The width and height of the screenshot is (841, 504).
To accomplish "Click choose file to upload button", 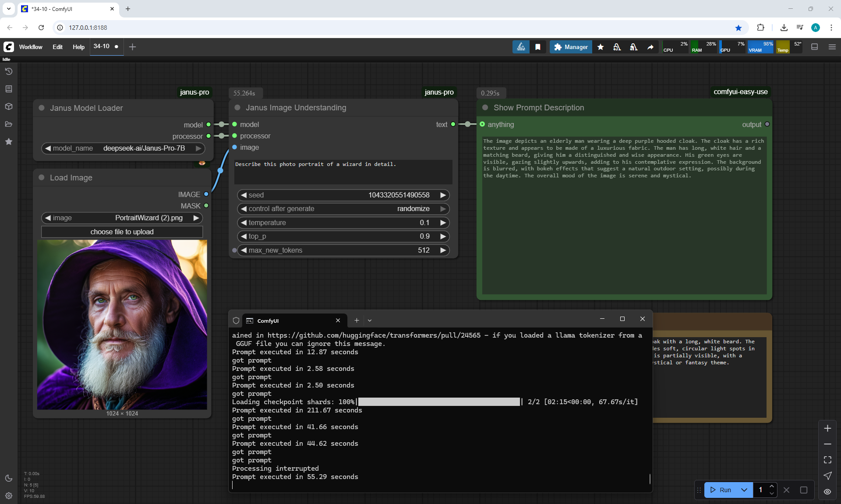I will click(x=122, y=232).
